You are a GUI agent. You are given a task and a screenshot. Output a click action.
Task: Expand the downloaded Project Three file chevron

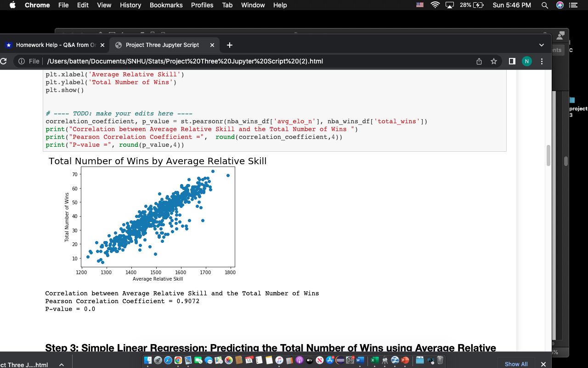click(x=61, y=364)
